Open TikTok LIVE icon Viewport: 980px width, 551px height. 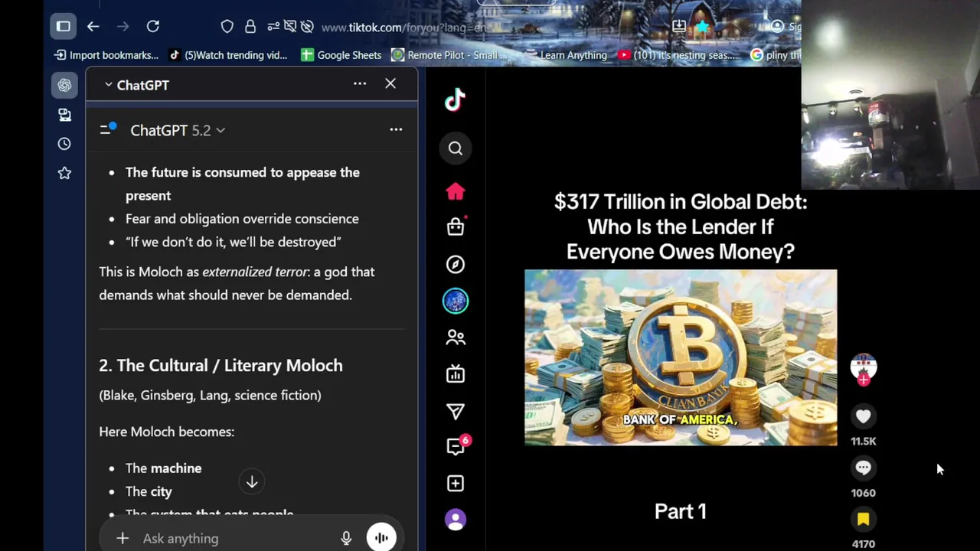pos(456,373)
